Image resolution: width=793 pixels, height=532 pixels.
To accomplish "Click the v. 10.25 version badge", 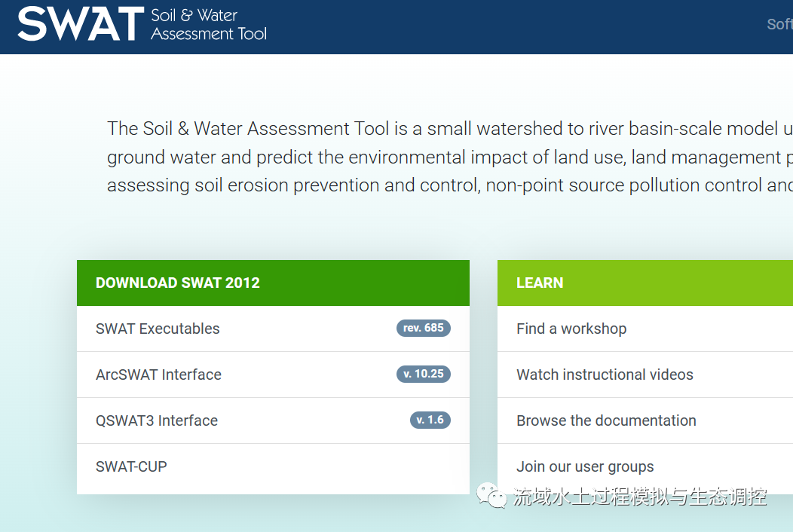I will 423,374.
